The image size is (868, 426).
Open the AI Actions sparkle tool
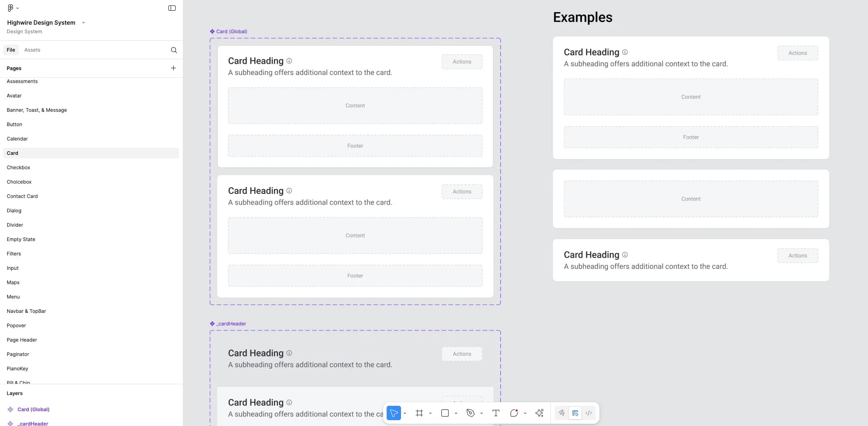pos(540,413)
